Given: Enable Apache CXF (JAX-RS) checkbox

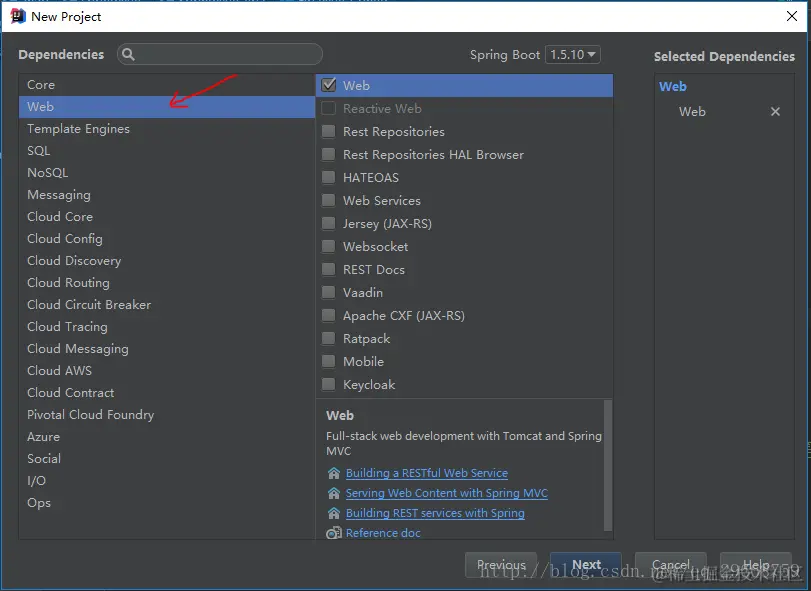Looking at the screenshot, I should 328,315.
